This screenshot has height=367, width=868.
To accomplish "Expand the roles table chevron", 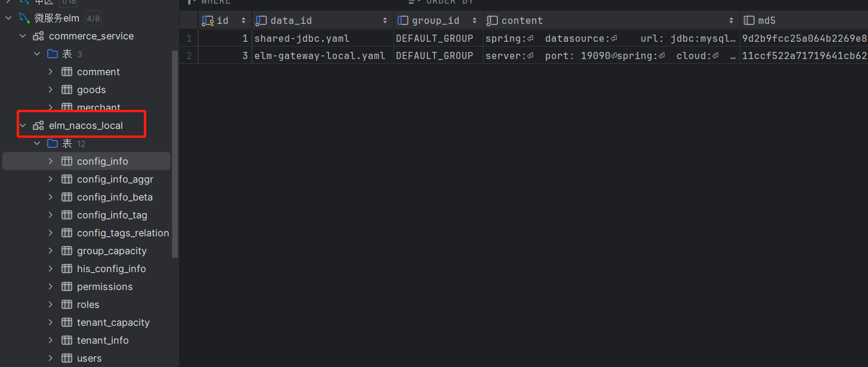I will tap(51, 304).
